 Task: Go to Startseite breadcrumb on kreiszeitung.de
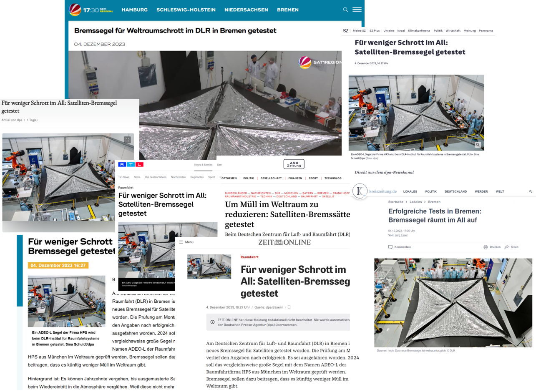point(395,202)
